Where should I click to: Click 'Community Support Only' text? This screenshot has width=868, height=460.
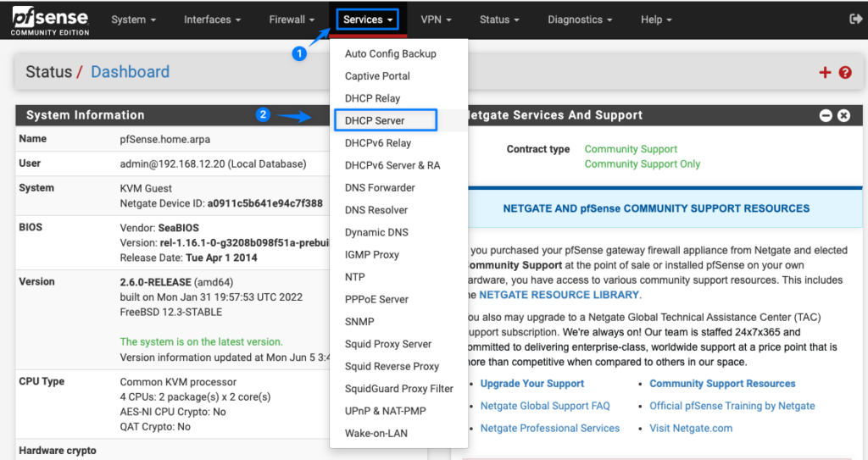click(x=643, y=164)
